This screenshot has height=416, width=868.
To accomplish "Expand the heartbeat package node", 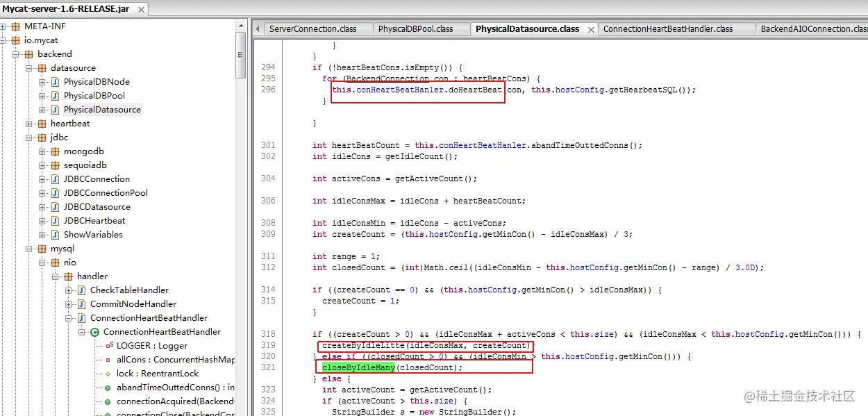I will point(29,124).
